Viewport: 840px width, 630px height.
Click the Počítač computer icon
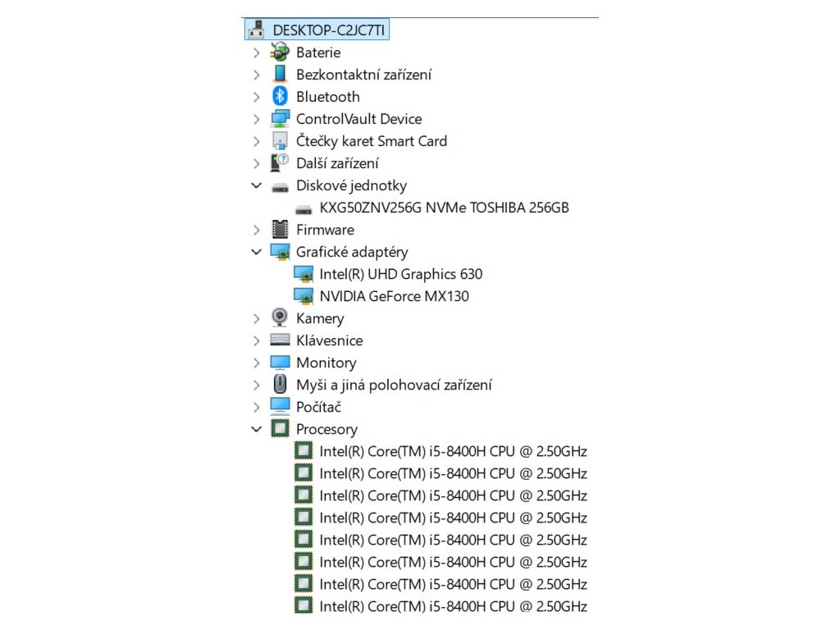(280, 407)
